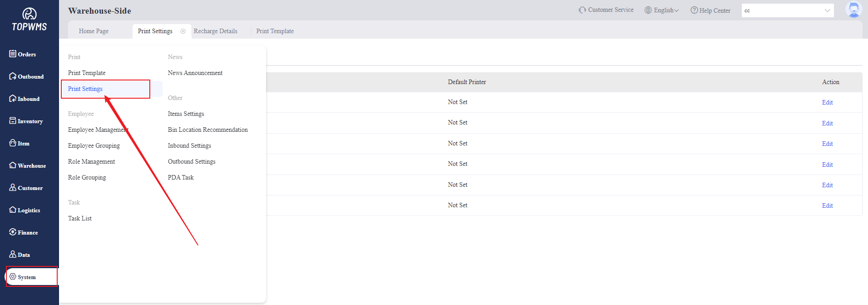Click Edit in the last row
Image resolution: width=868 pixels, height=305 pixels.
[827, 206]
